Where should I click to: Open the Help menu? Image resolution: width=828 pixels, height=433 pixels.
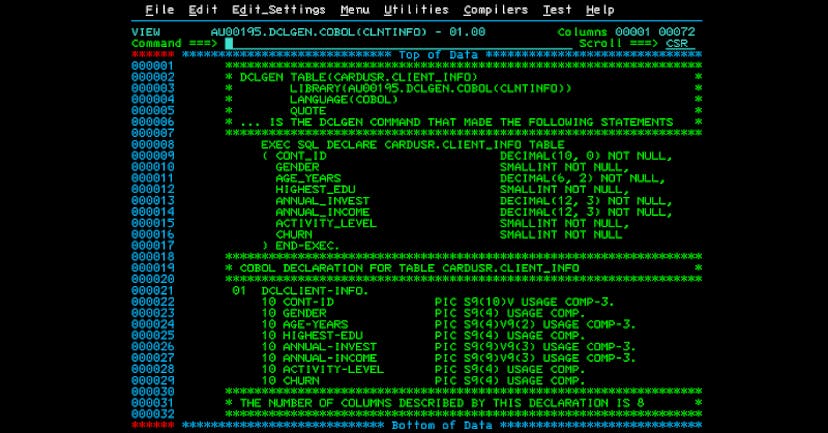point(600,10)
